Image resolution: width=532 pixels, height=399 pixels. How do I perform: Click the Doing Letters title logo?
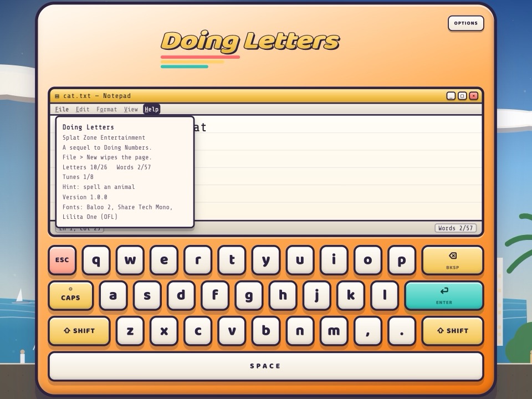250,42
